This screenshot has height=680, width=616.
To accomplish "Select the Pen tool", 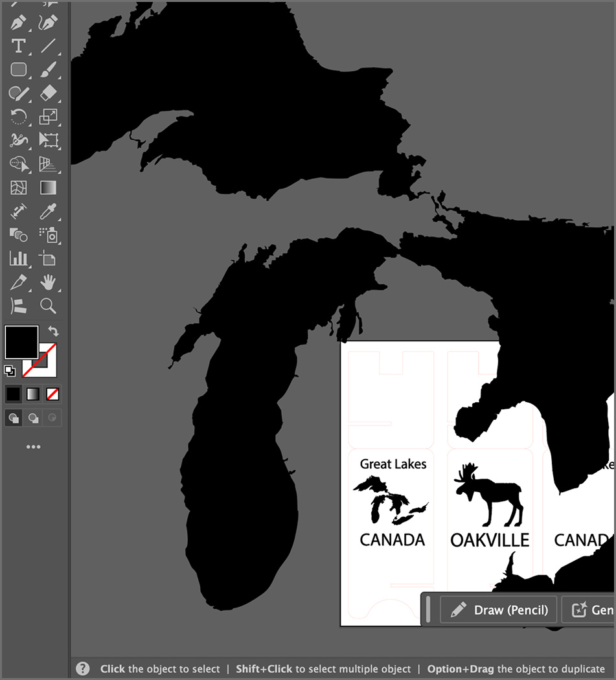I will [18, 21].
